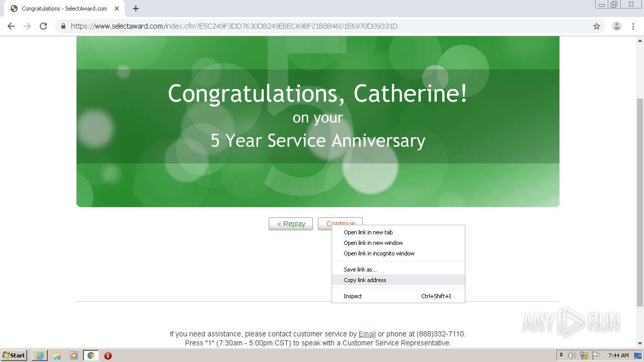644x362 pixels.
Task: Show hidden tray icons
Action: tap(561, 355)
